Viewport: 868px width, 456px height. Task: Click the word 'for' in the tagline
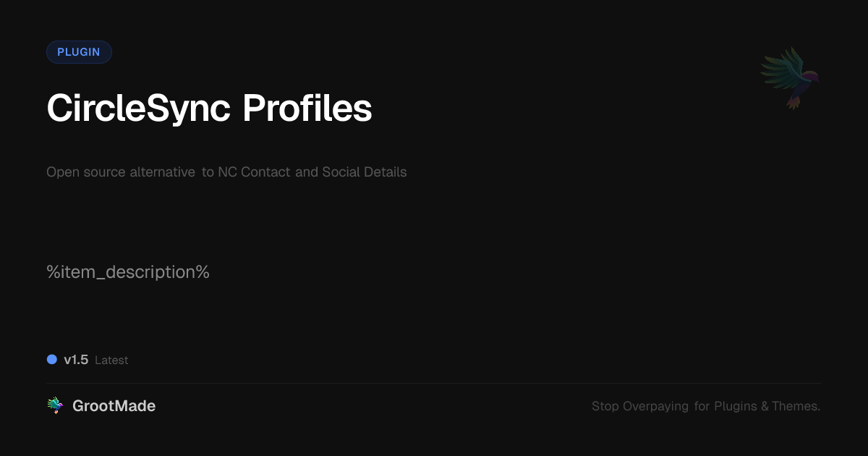(x=702, y=407)
